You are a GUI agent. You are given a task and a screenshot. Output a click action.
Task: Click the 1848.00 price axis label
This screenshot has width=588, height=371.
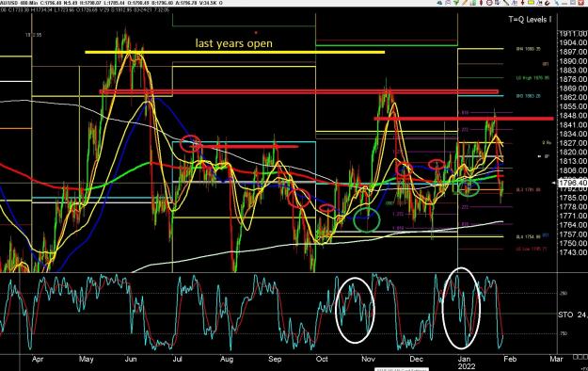(x=573, y=116)
